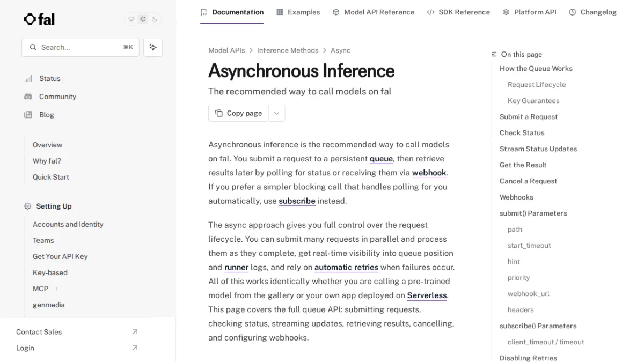Open Quick Start page

point(51,177)
